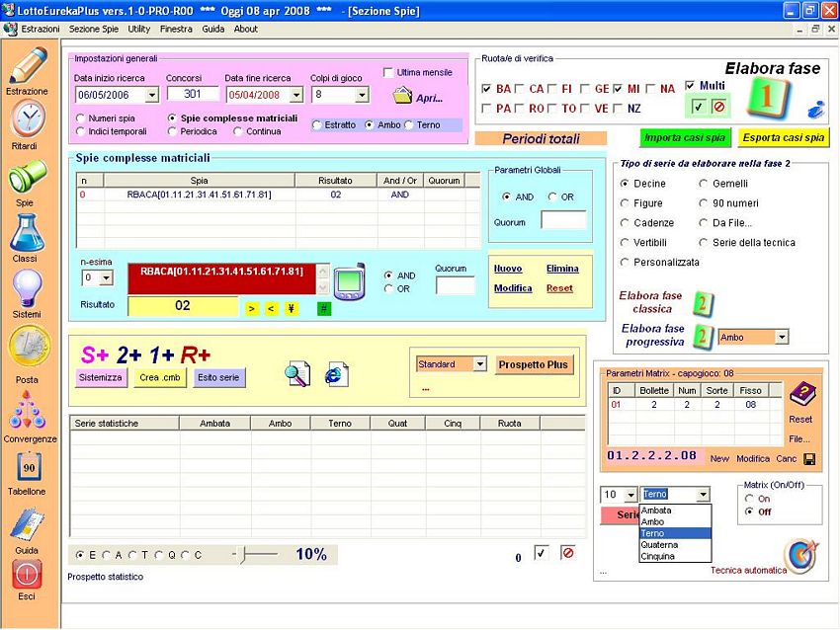
Task: Turn Matrix On radio button
Action: pyautogui.click(x=749, y=499)
